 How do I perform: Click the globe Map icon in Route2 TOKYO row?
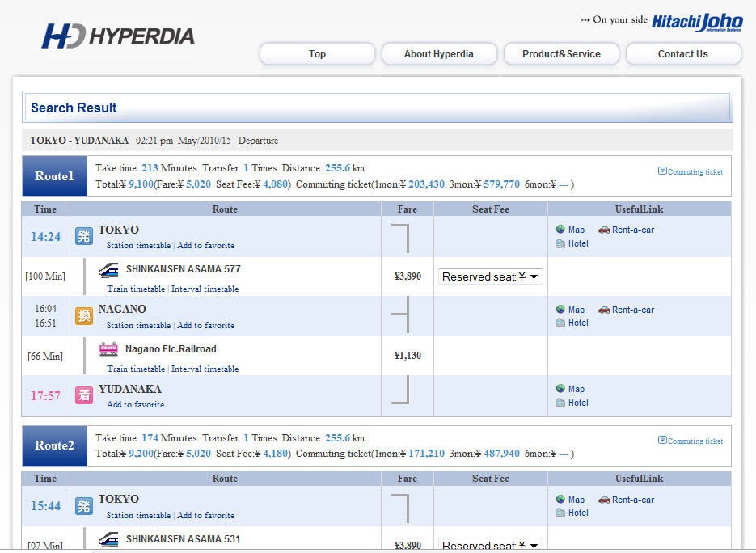click(560, 500)
